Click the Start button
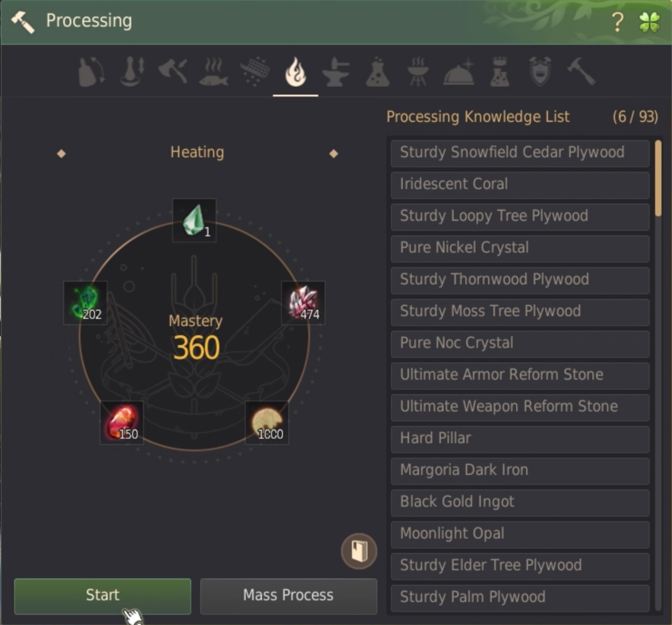 click(x=102, y=596)
